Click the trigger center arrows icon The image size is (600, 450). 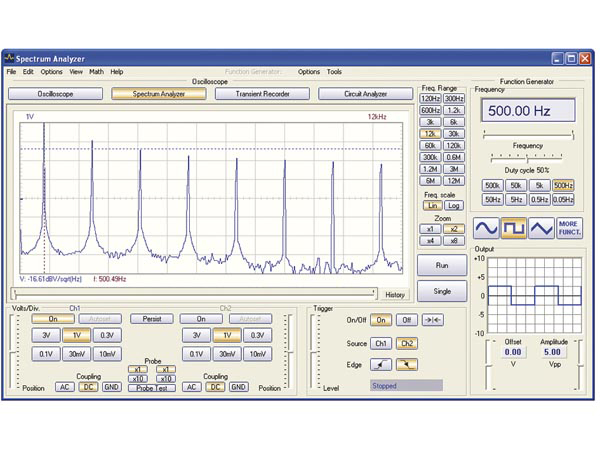click(433, 320)
